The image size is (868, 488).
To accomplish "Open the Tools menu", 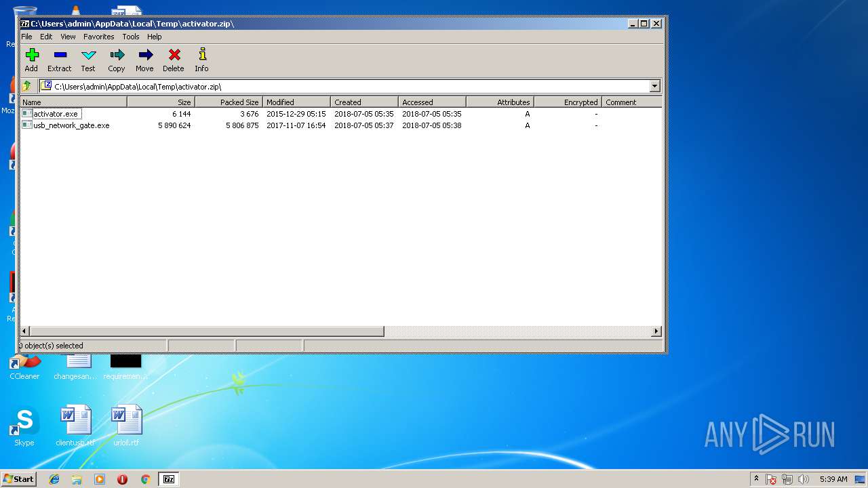I will pos(131,37).
